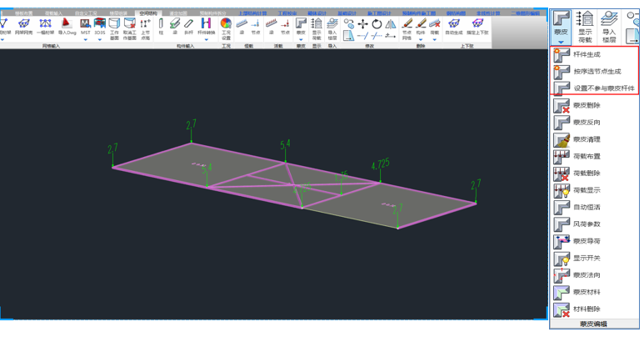Choose 按序选节点生成 from the menu
644x342 pixels.
pyautogui.click(x=594, y=71)
